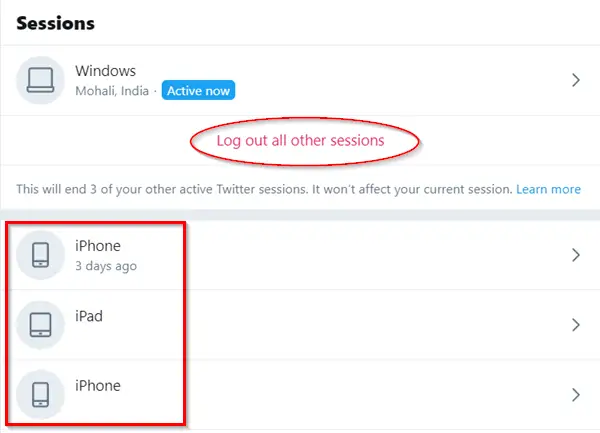Log out all other sessions
The height and width of the screenshot is (433, 600).
pyautogui.click(x=301, y=141)
